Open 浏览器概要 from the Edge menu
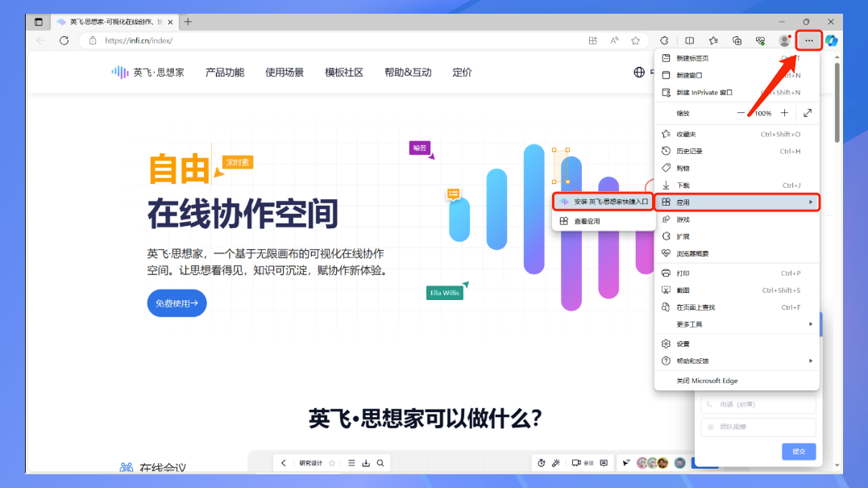The height and width of the screenshot is (488, 868). point(737,254)
